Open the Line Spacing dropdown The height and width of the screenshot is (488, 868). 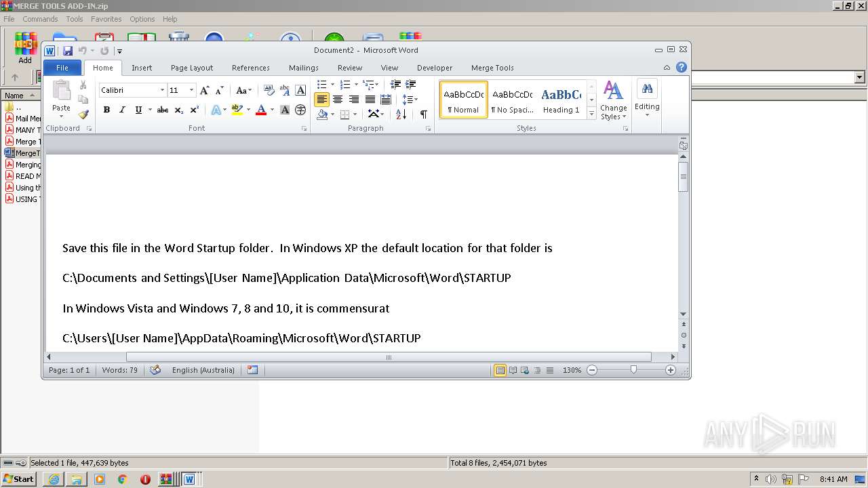click(x=410, y=100)
